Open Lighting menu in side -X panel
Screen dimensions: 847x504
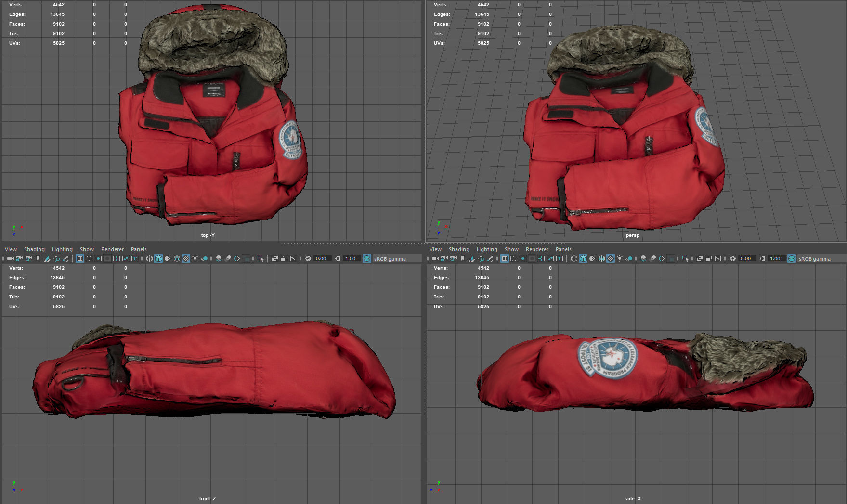pyautogui.click(x=487, y=249)
